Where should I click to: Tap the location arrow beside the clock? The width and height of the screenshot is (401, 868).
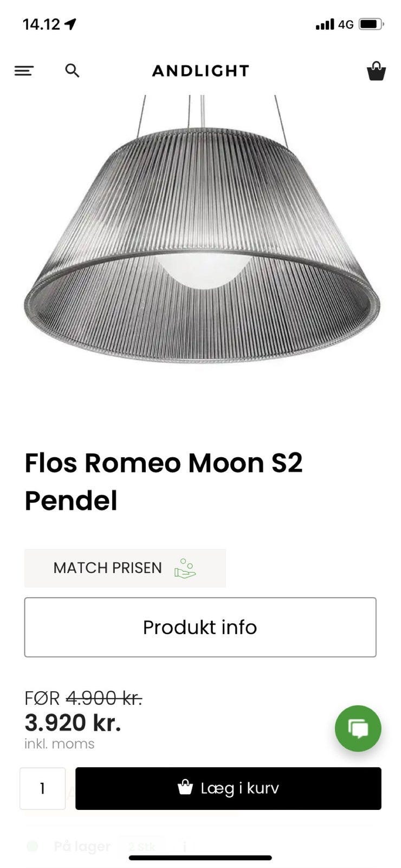click(x=70, y=24)
